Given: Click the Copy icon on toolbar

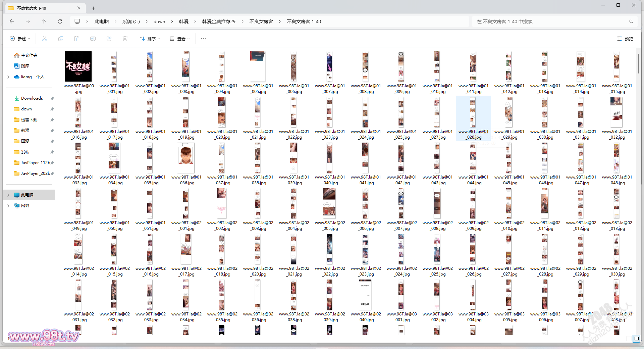Looking at the screenshot, I should [61, 39].
